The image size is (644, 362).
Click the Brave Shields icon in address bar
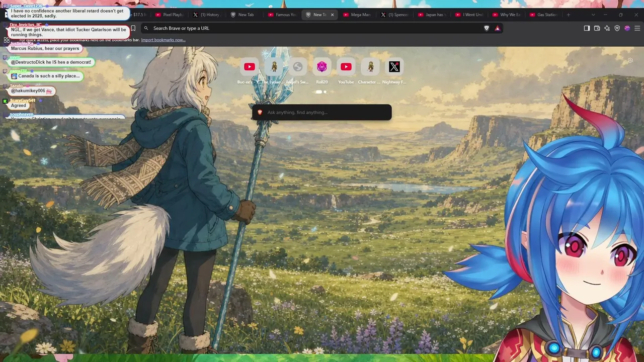487,28
